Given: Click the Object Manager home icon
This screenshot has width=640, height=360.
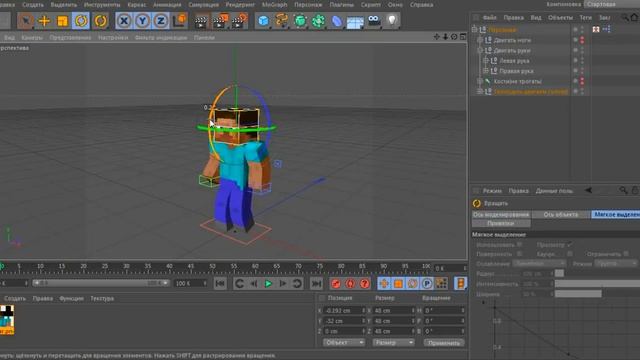Looking at the screenshot, I should [x=634, y=17].
